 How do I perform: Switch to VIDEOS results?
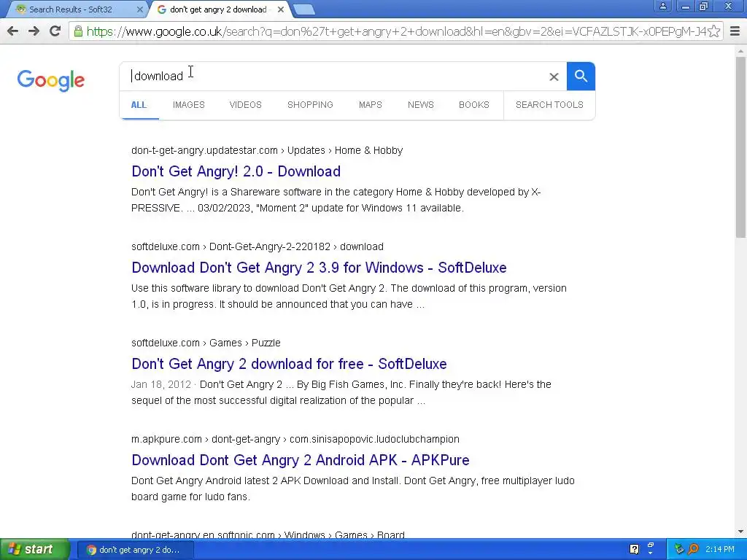245,105
